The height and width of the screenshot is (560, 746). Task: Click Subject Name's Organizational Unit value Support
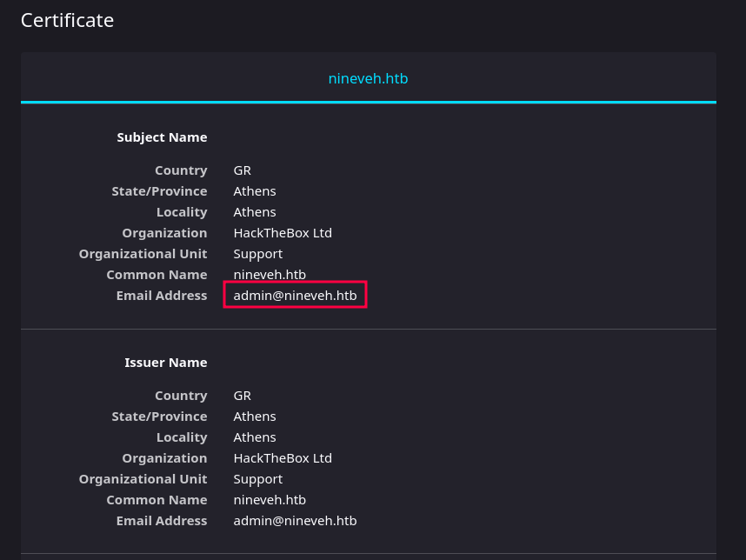point(257,254)
